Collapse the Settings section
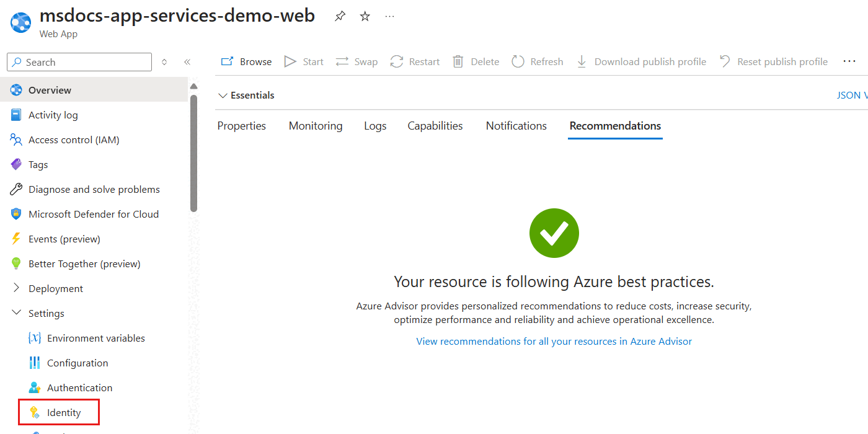This screenshot has width=868, height=434. coord(16,313)
